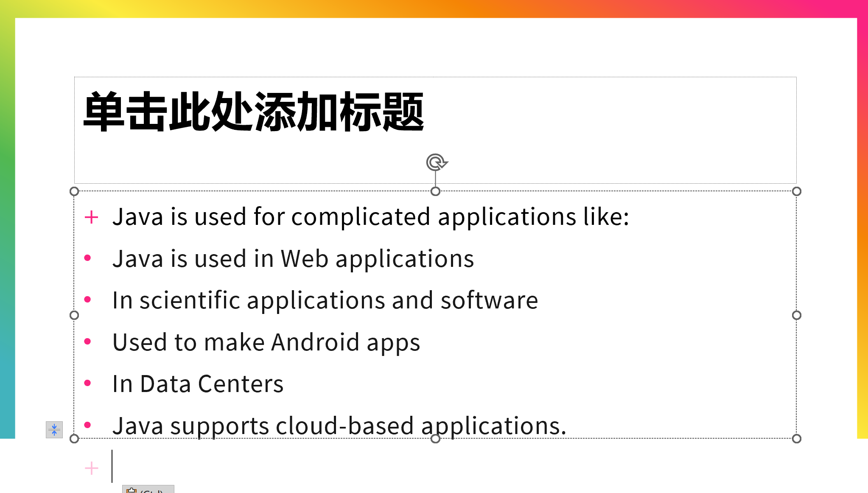This screenshot has width=868, height=493.
Task: Click the 'In Data Centers' bullet text
Action: coord(198,384)
